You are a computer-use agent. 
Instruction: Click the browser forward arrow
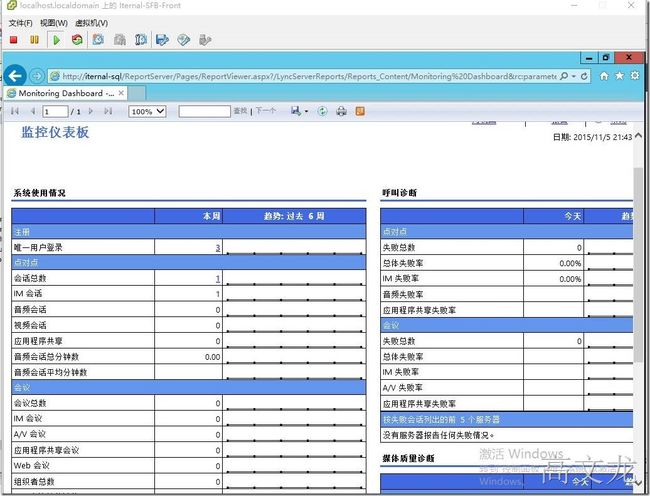[x=37, y=76]
